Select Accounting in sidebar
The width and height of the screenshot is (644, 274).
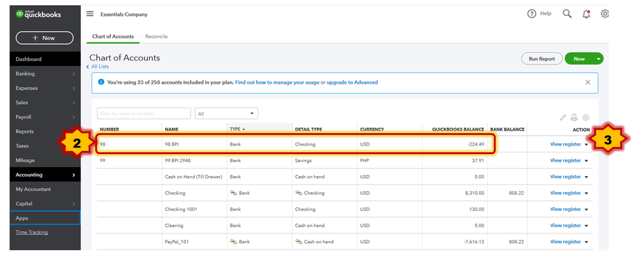coord(45,175)
